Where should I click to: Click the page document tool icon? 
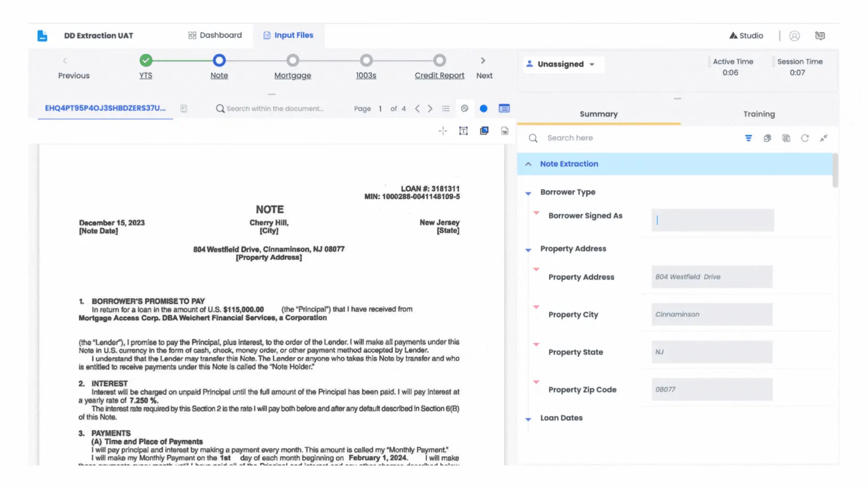click(x=505, y=131)
